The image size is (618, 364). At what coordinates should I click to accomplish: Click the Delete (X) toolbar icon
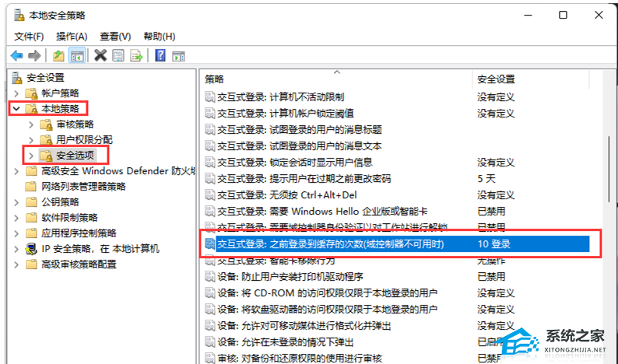click(100, 55)
